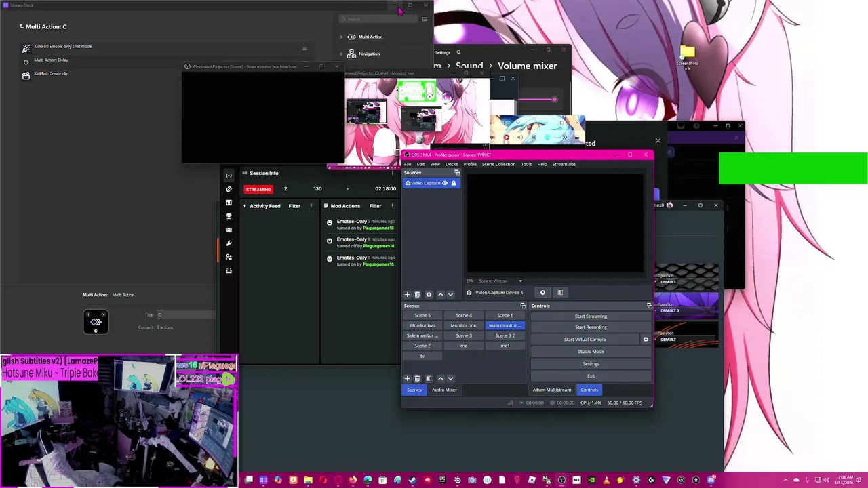Screen dimensions: 868x488
Task: Expand Navigation category in Stream Deck
Action: [341, 54]
